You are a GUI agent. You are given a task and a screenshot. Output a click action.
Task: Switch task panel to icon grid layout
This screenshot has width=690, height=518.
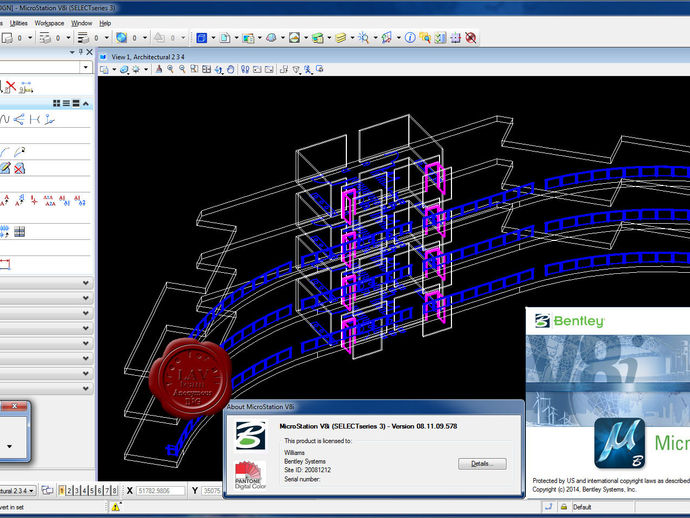[x=56, y=103]
